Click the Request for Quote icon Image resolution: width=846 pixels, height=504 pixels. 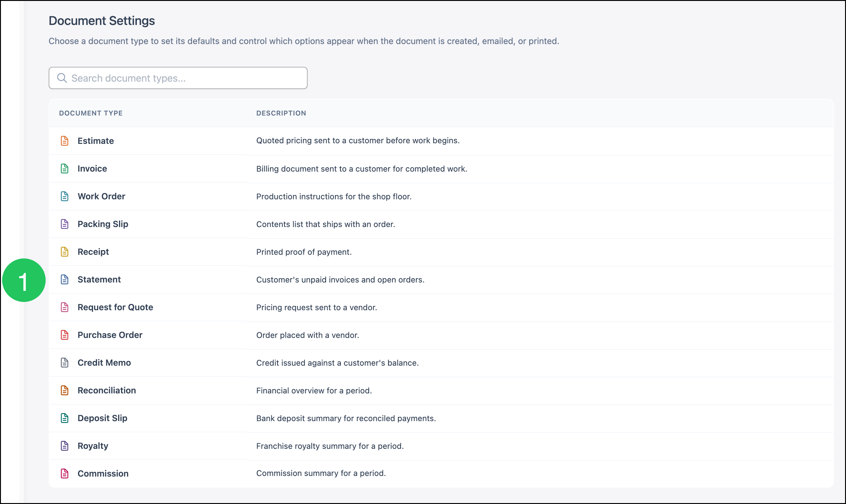click(64, 307)
